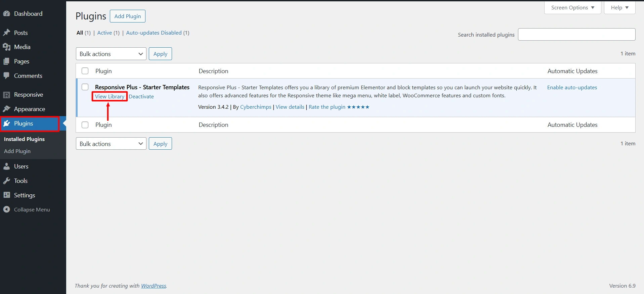The height and width of the screenshot is (294, 644).
Task: Open the top Bulk actions dropdown
Action: click(111, 54)
